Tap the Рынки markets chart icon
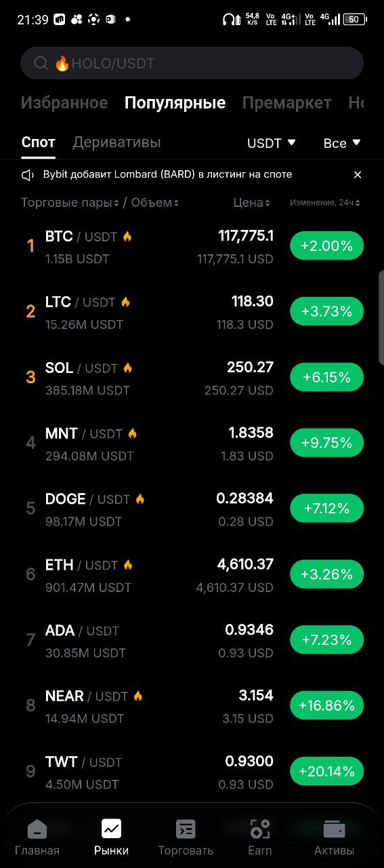Screen dimensions: 384x868 pyautogui.click(x=111, y=829)
